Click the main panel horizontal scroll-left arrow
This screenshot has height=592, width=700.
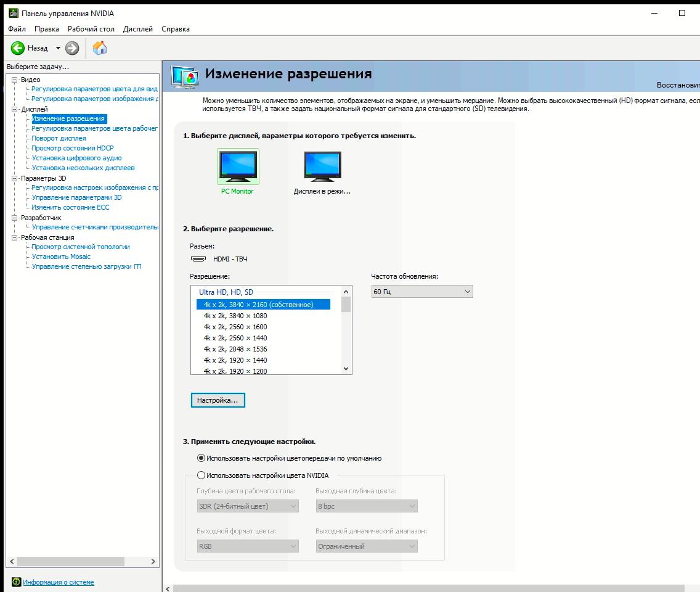tap(168, 588)
